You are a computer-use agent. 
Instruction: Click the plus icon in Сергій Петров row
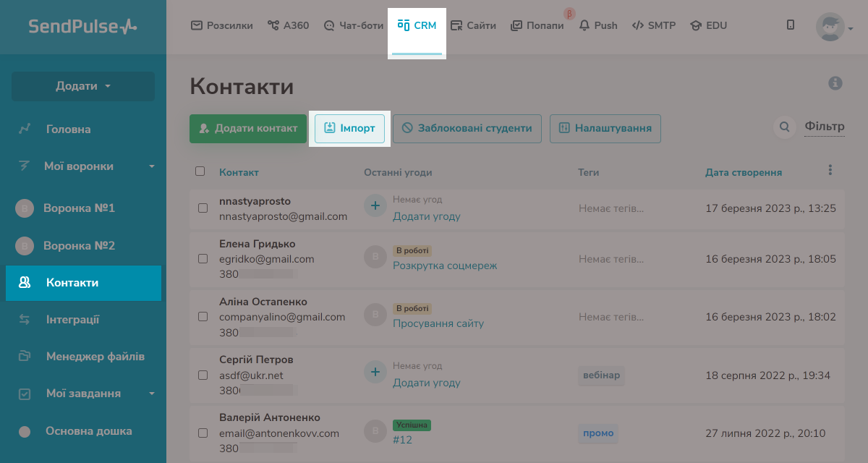375,373
